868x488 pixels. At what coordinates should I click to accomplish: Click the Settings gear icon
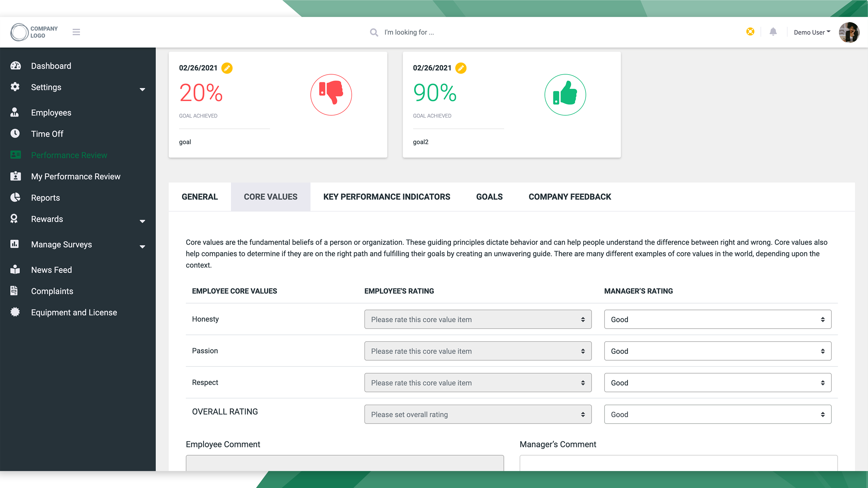point(15,87)
